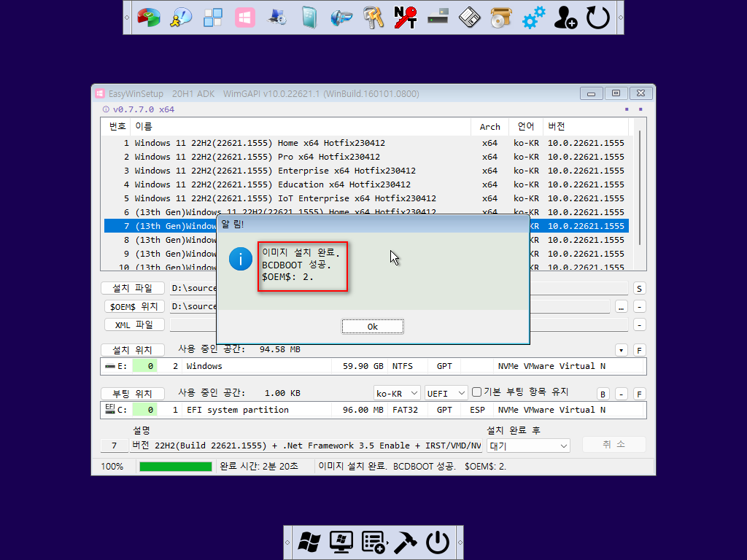The image size is (747, 560).
Task: Click the 설치 파일 button
Action: tap(133, 288)
